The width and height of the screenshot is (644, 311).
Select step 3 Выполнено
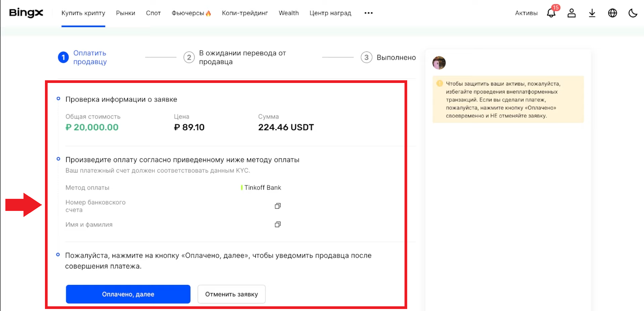click(388, 57)
